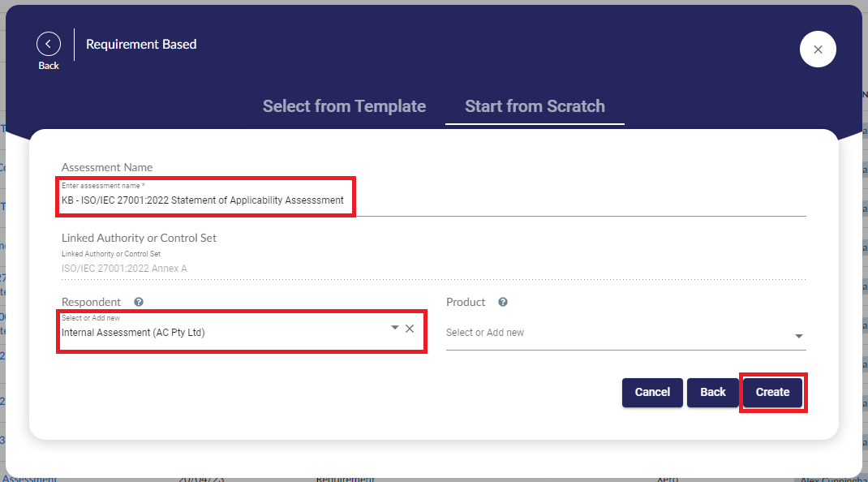Click the ISO/IEC 27001:2022 Annex A field
Image resolution: width=868 pixels, height=482 pixels.
pyautogui.click(x=125, y=268)
